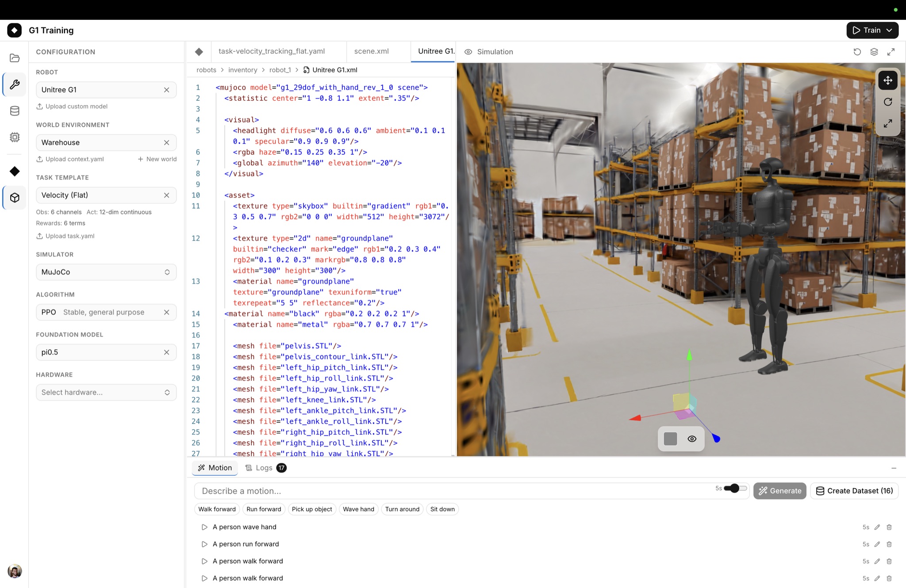Open the hardware chip panel in the sidebar
906x588 pixels.
pos(15,137)
